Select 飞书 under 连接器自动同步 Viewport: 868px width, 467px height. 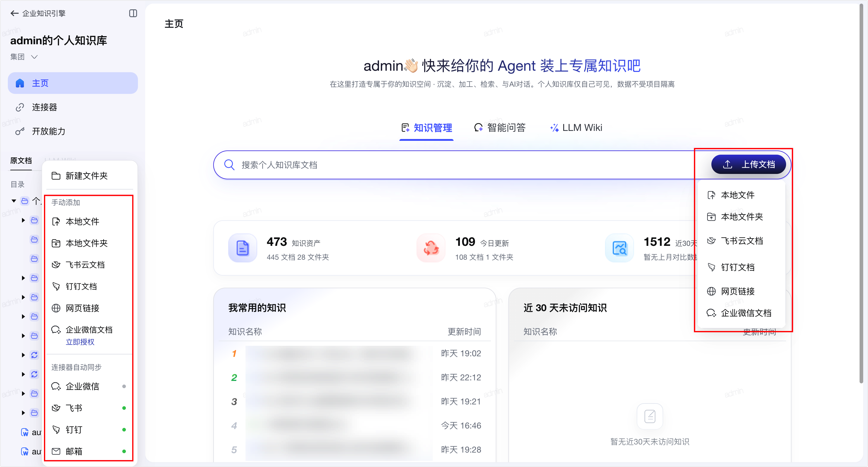click(x=90, y=408)
